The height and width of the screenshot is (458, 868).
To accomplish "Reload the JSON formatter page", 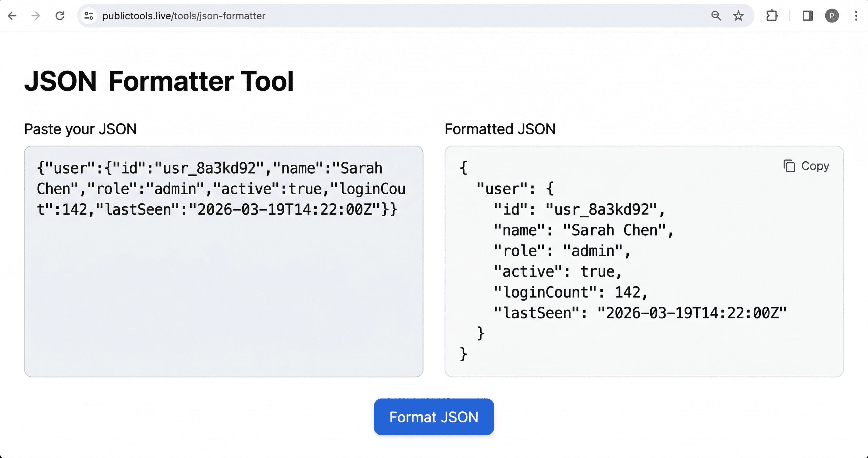I will coord(60,16).
